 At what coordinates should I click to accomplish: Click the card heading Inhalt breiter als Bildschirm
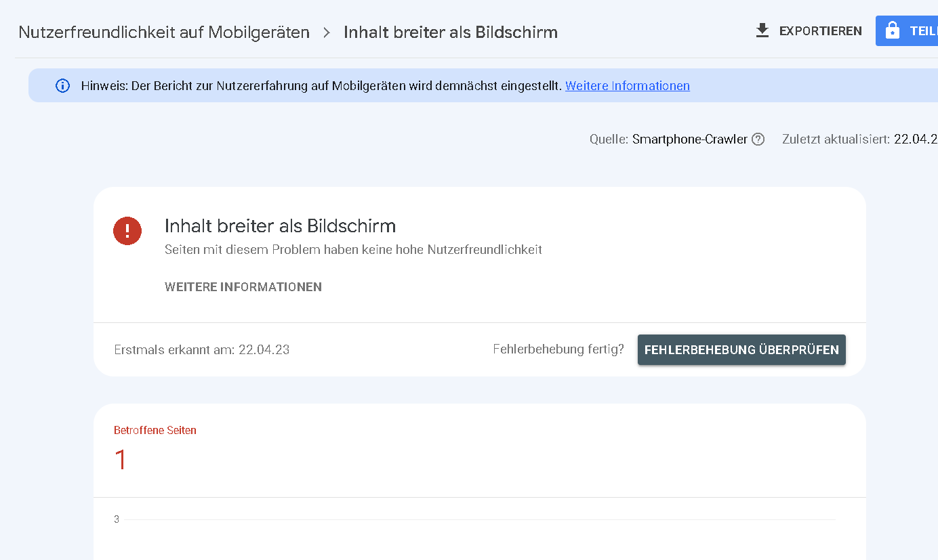[x=280, y=225]
